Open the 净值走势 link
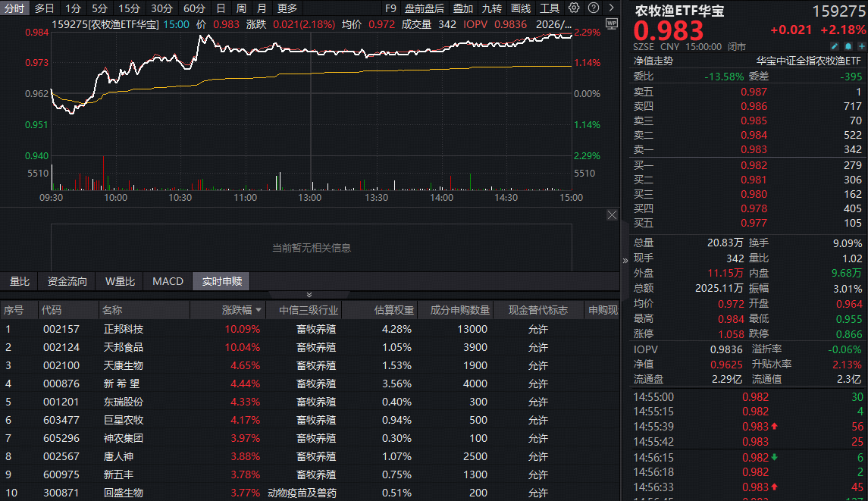The height and width of the screenshot is (501, 868). tap(653, 61)
